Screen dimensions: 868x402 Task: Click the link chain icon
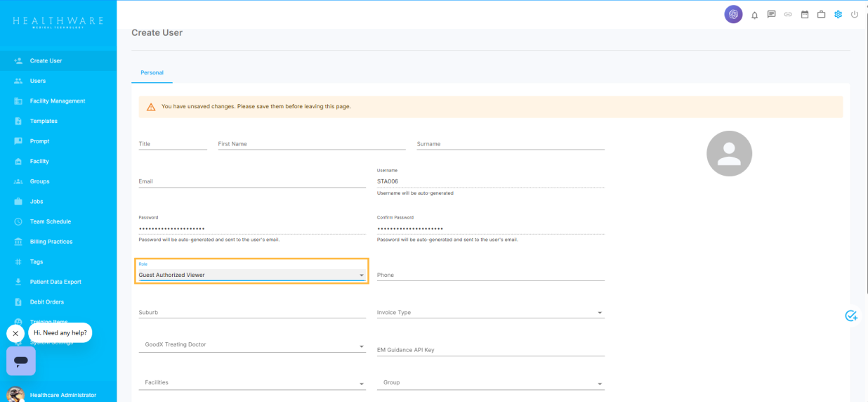click(x=788, y=15)
